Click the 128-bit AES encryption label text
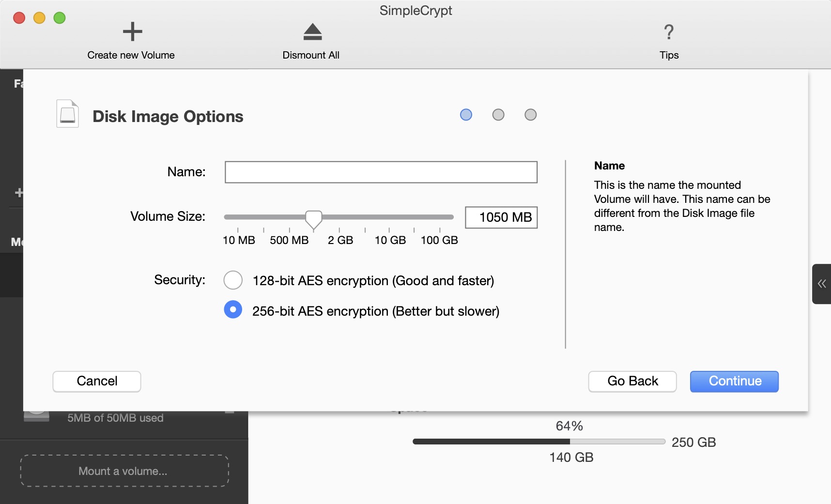Viewport: 831px width, 504px height. (x=373, y=281)
